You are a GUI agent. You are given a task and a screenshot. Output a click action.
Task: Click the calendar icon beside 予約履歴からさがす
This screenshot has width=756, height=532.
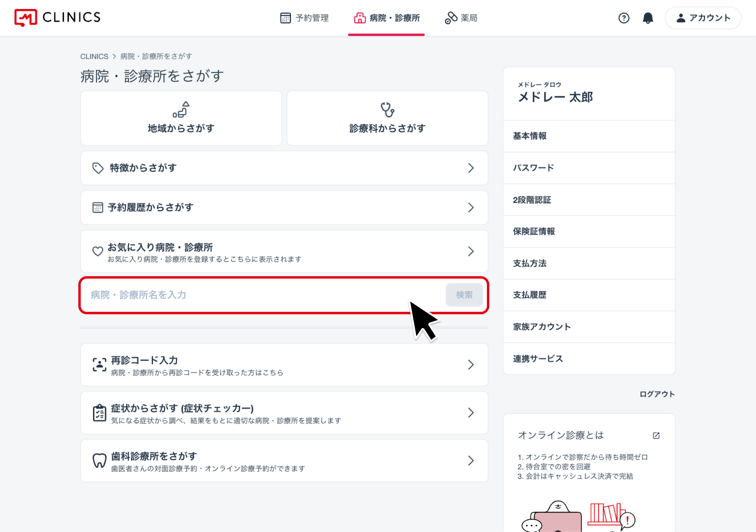click(x=97, y=208)
